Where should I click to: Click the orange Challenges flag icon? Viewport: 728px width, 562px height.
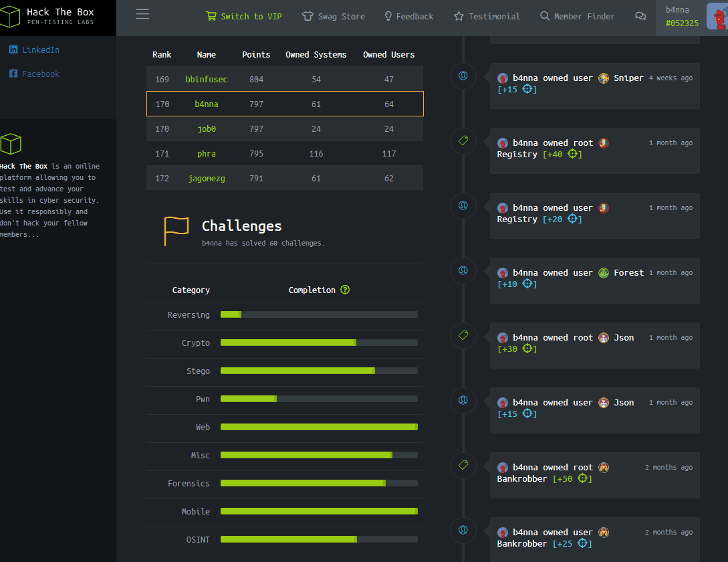click(176, 231)
